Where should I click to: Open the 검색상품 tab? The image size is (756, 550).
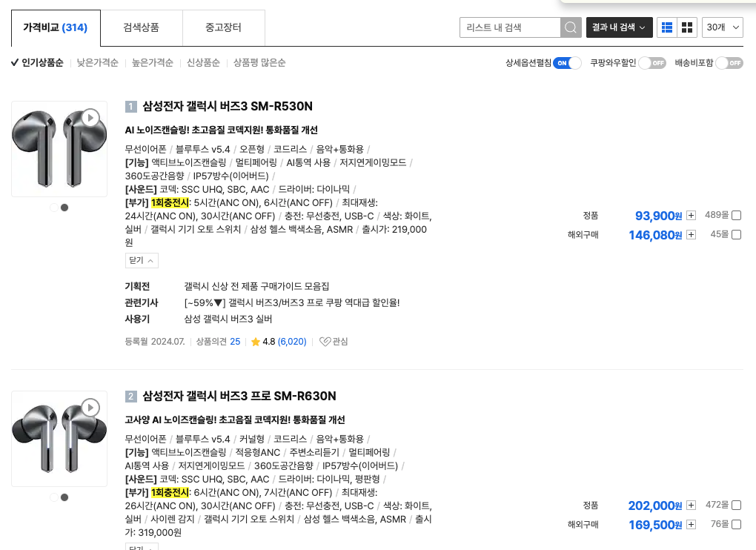click(142, 27)
